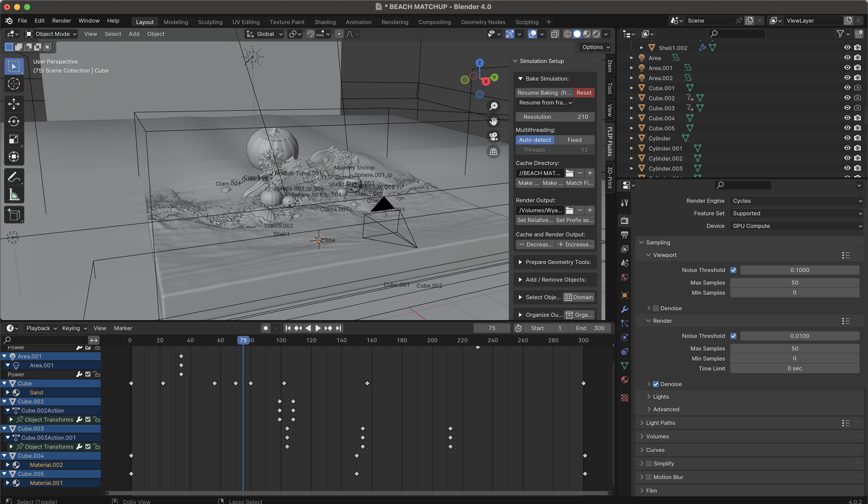Select the Rotate tool
This screenshot has width=868, height=504.
14,121
